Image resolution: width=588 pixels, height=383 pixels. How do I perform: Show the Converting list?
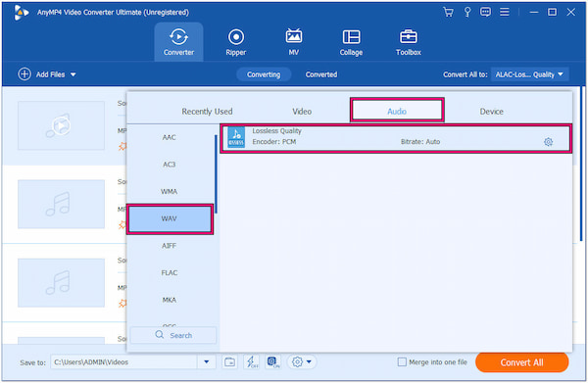pos(264,74)
